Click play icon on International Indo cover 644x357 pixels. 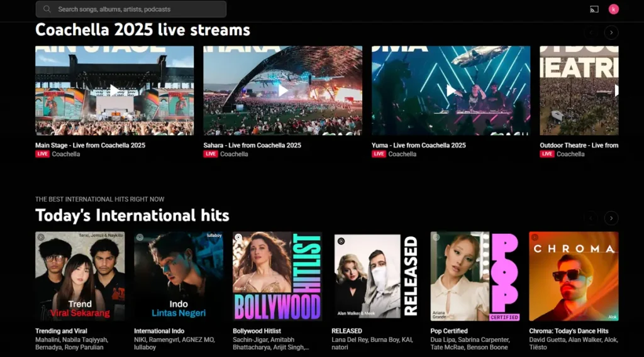click(x=140, y=237)
